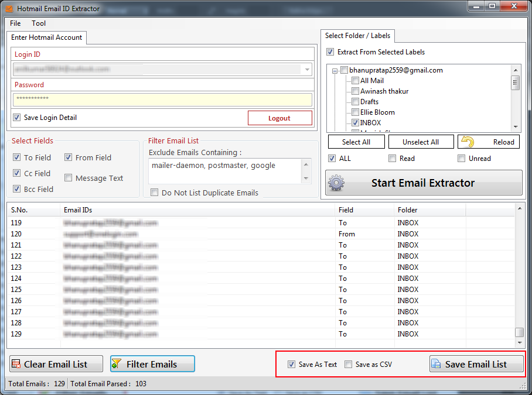The height and width of the screenshot is (395, 532).
Task: Click the exclude list down arrow
Action: click(x=306, y=178)
